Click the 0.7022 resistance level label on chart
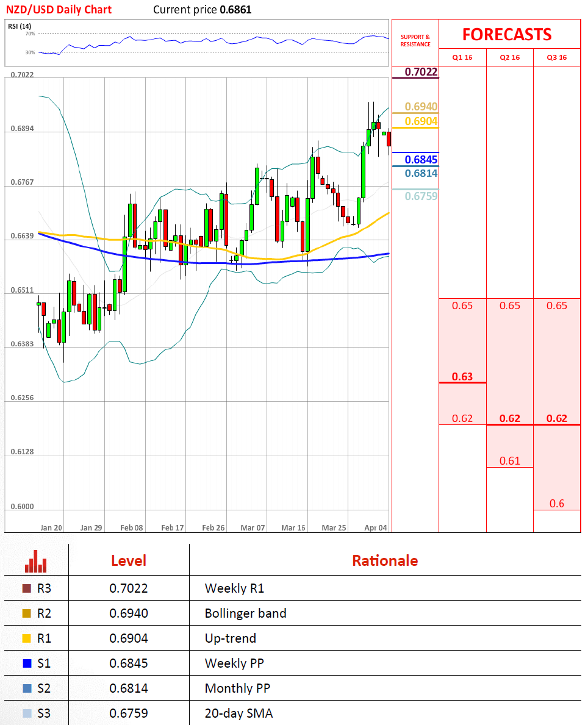This screenshot has width=588, height=725. pos(421,72)
